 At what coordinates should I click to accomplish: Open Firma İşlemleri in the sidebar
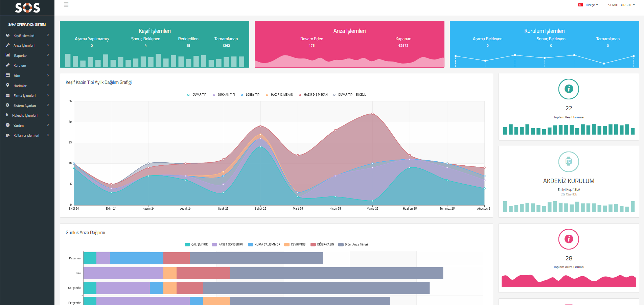click(x=24, y=96)
